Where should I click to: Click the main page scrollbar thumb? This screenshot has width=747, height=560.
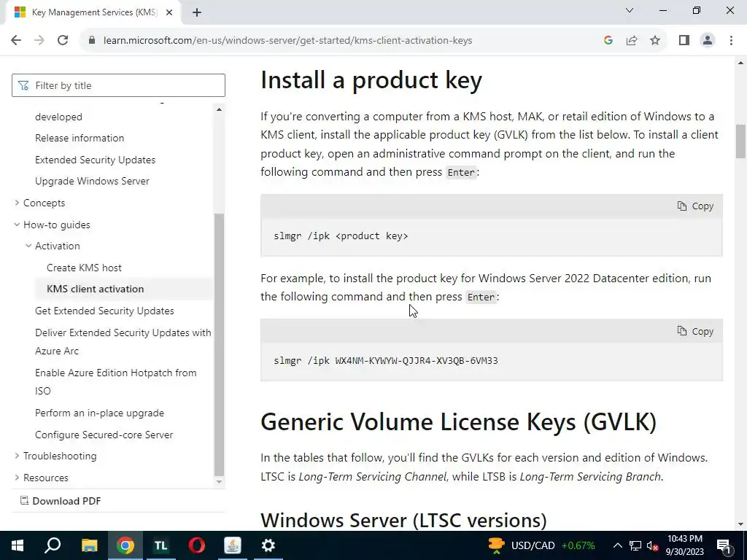(x=740, y=141)
